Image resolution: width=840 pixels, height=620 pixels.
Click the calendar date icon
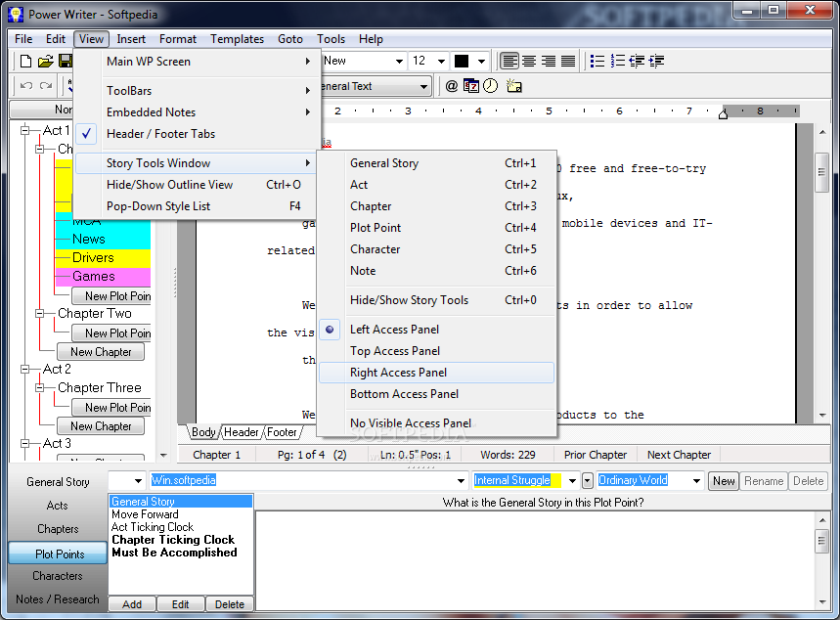tap(471, 86)
